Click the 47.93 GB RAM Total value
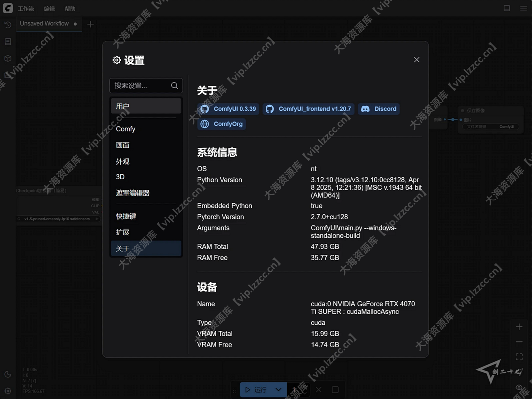The image size is (532, 399). pyautogui.click(x=325, y=247)
